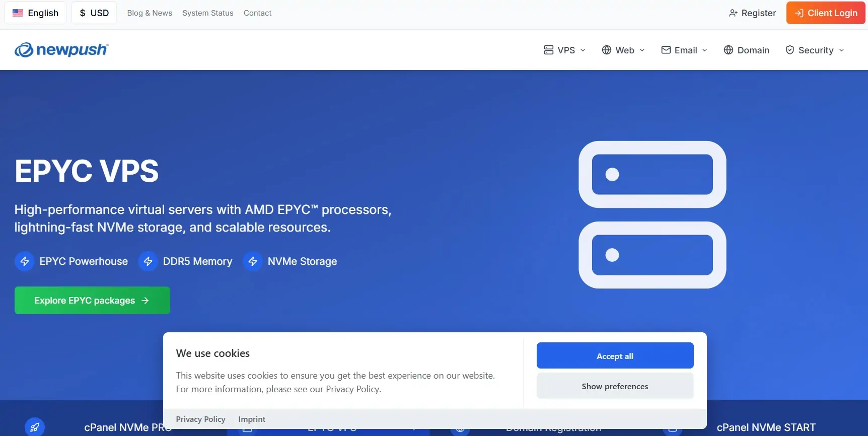Open the Privacy Policy link beside Imprint

click(200, 419)
